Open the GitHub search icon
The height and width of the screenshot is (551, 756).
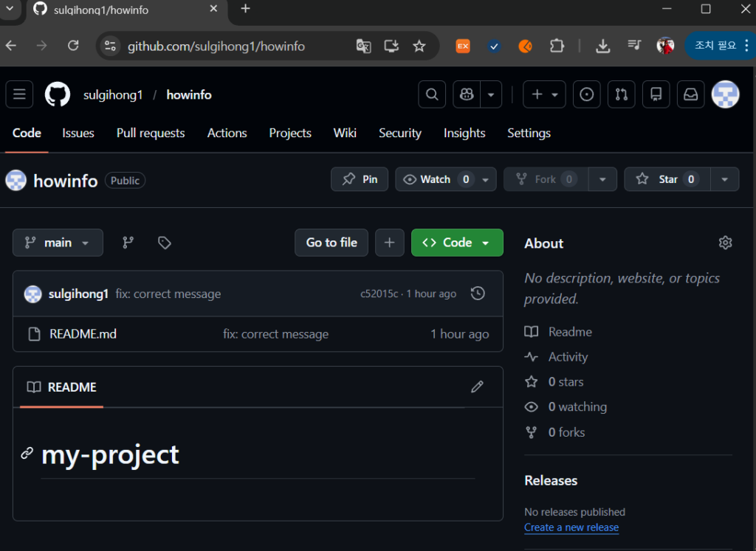pyautogui.click(x=432, y=94)
